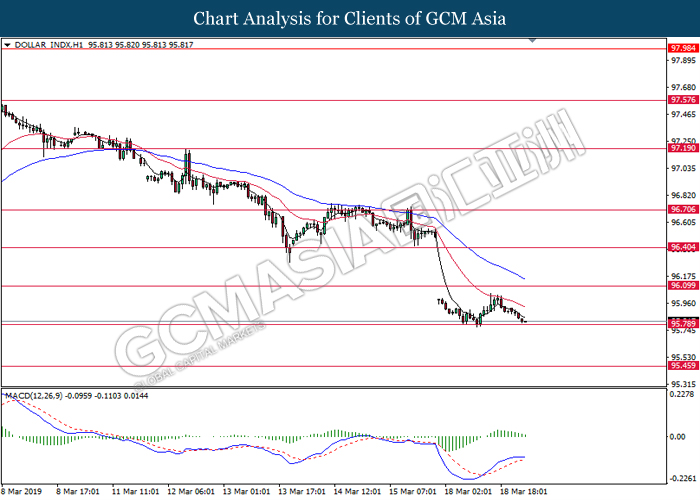Click the 18 Mar 02:01 time label
The height and width of the screenshot is (500, 700).
(468, 492)
